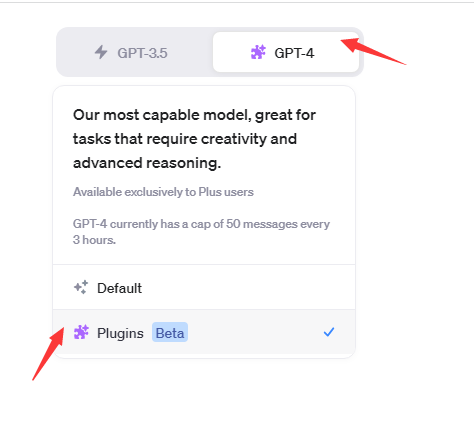Image resolution: width=474 pixels, height=430 pixels.
Task: Click the GPT-4 message cap notice text
Action: pyautogui.click(x=201, y=232)
